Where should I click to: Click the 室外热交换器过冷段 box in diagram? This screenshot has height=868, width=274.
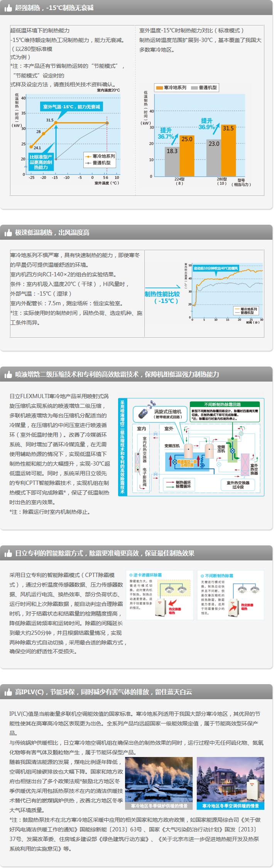coord(238,485)
